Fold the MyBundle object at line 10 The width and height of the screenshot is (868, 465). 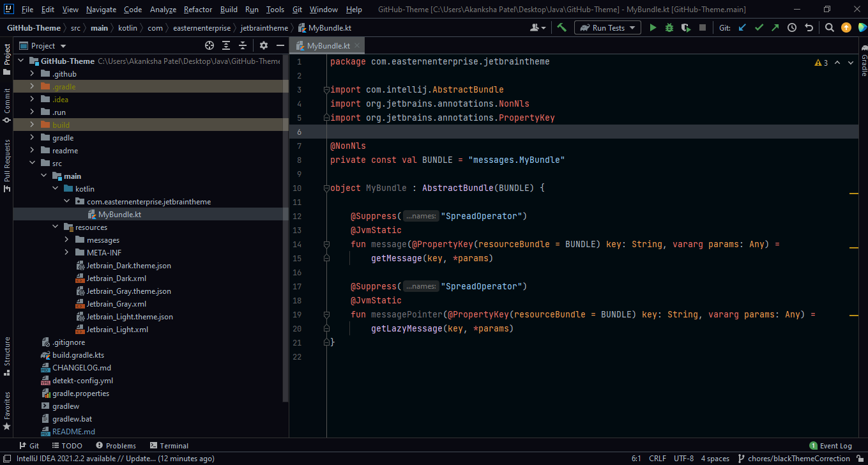(326, 188)
